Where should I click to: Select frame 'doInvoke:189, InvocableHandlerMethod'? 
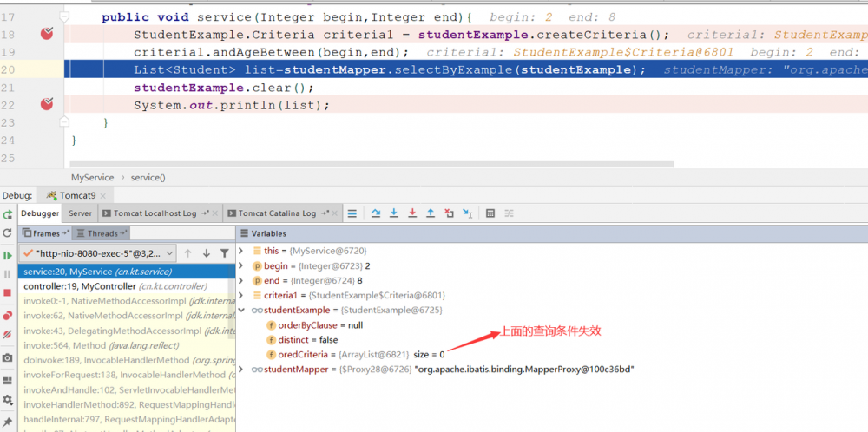click(127, 360)
